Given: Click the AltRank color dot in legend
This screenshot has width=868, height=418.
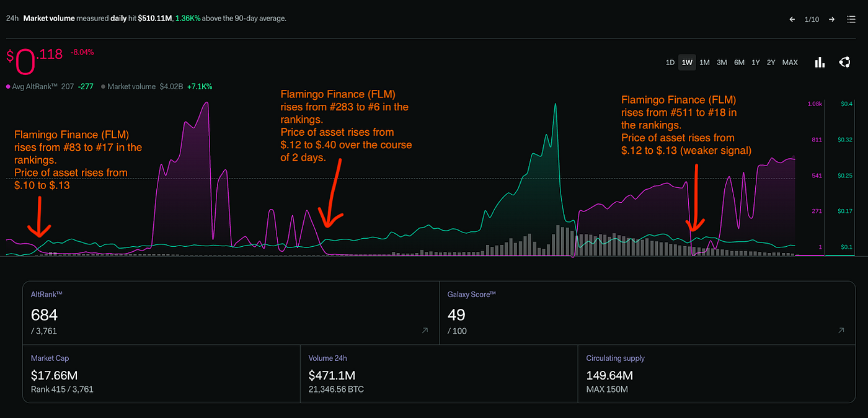Looking at the screenshot, I should click(x=8, y=87).
